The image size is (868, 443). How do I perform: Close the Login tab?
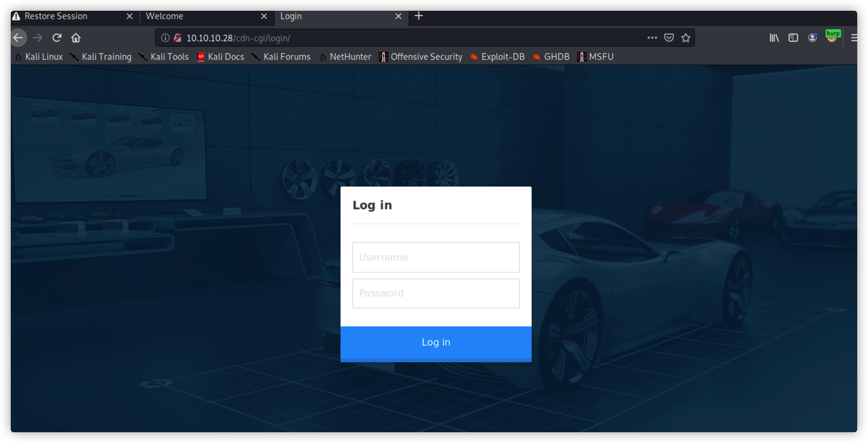click(x=398, y=16)
